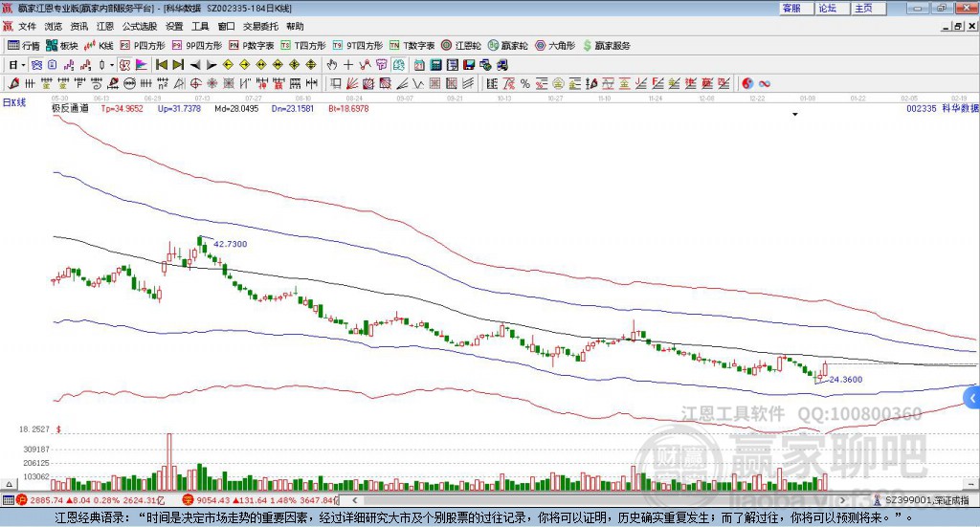
Task: Open 赢家服务 service page
Action: click(606, 46)
